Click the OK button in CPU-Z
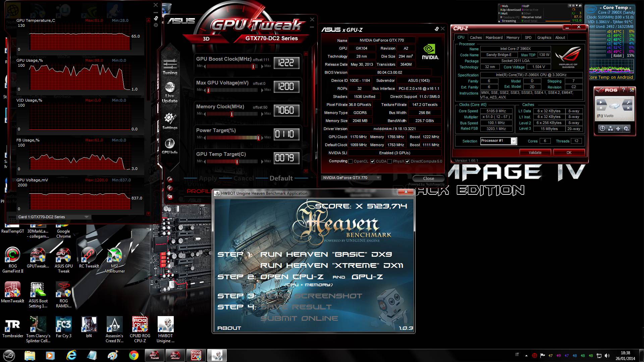The image size is (644, 362). pos(569,153)
